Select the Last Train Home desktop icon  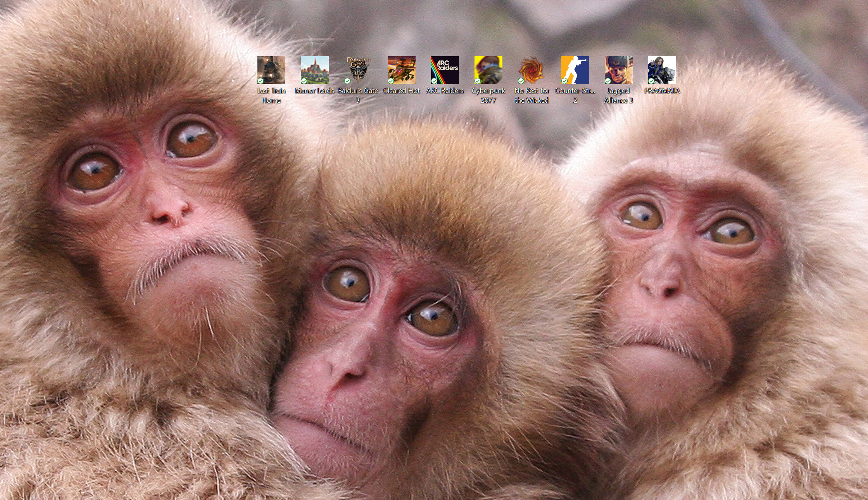271,70
